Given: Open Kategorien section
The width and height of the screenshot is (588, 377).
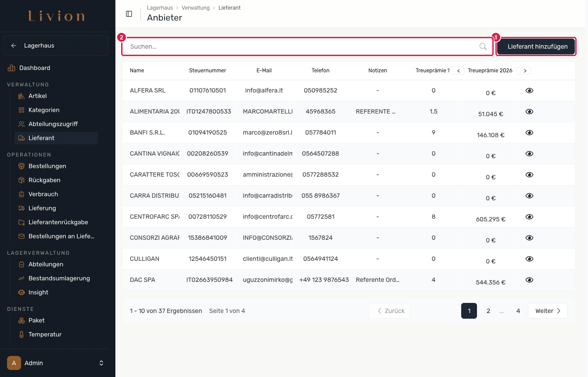Looking at the screenshot, I should pyautogui.click(x=44, y=110).
